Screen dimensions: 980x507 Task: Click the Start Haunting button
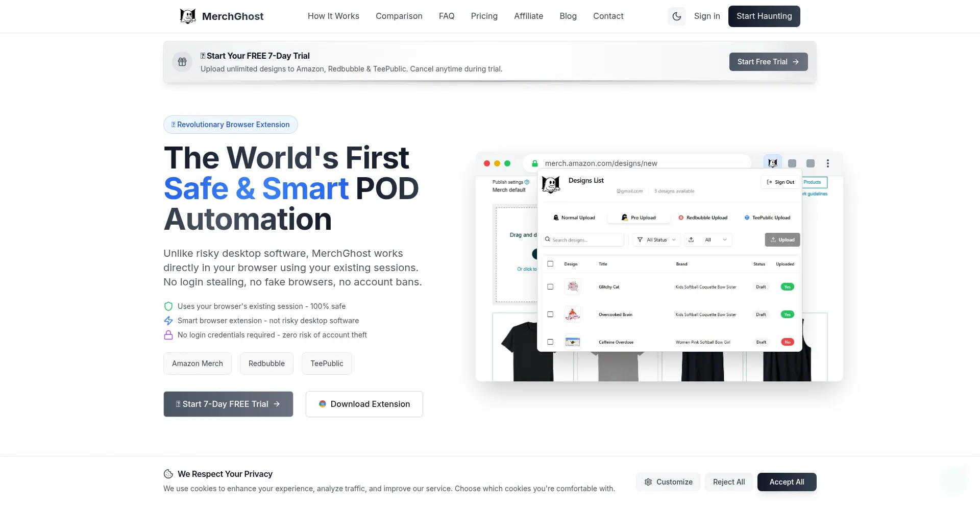point(764,16)
